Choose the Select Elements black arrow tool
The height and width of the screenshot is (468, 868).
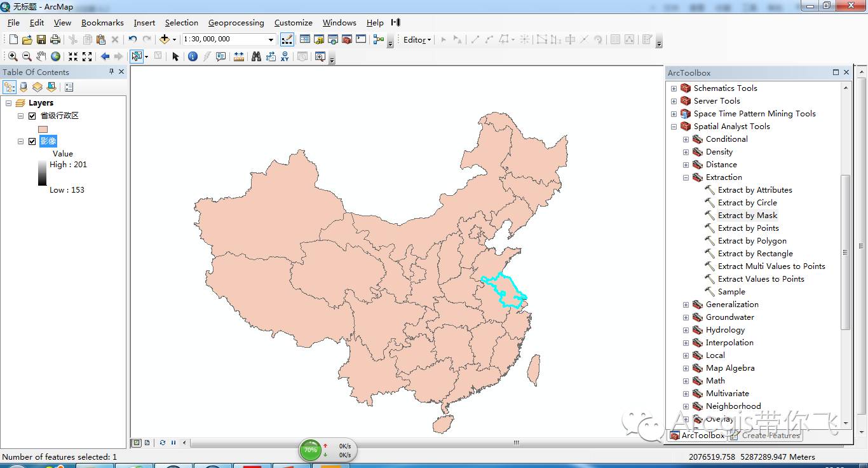[x=175, y=57]
